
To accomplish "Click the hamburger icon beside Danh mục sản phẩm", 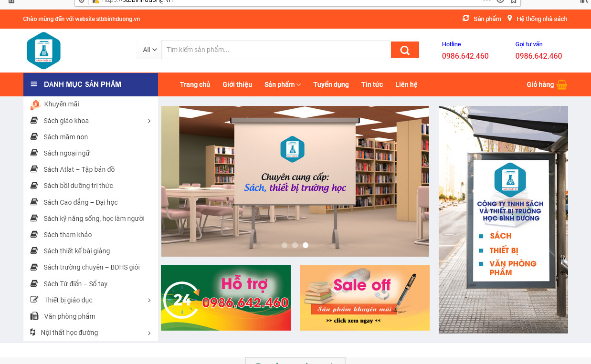I will 34,84.
